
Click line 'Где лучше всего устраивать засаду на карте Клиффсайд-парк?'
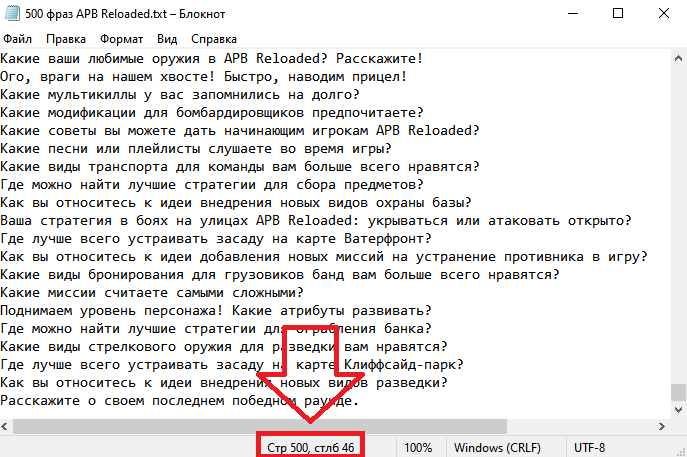[232, 365]
